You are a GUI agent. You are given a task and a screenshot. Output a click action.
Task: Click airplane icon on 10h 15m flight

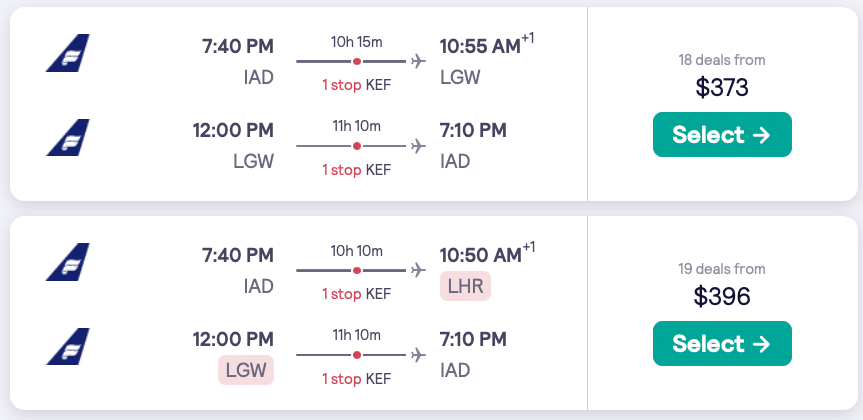coord(418,62)
